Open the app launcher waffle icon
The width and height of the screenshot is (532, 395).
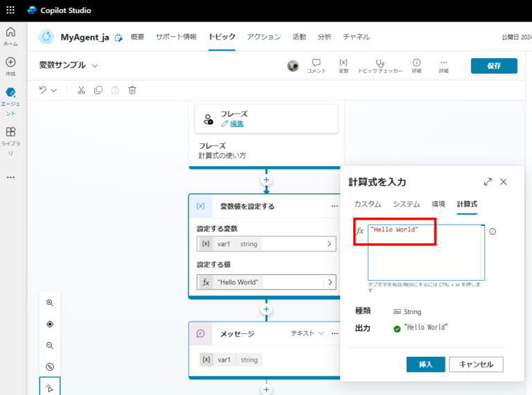[10, 10]
